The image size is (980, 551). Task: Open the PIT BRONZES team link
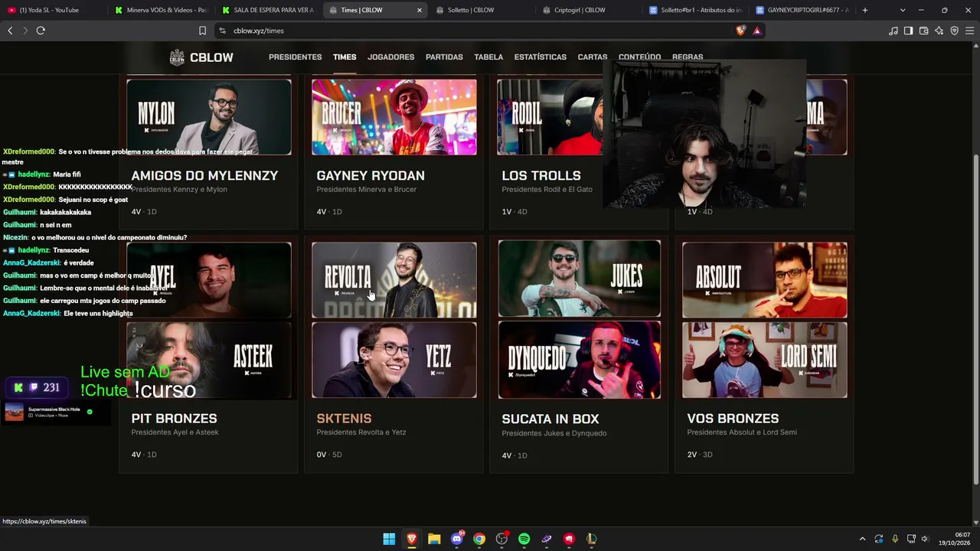[174, 419]
